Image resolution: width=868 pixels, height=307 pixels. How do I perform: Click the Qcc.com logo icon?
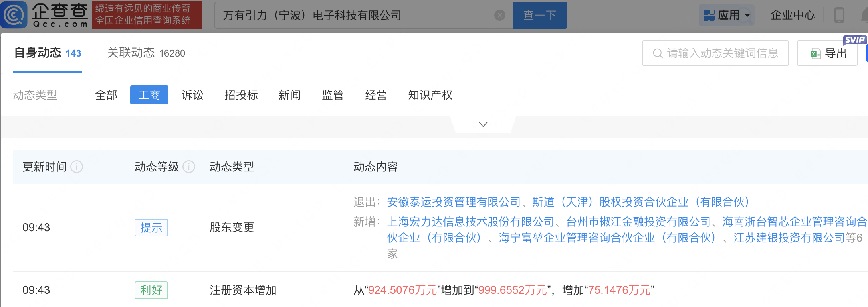click(14, 15)
